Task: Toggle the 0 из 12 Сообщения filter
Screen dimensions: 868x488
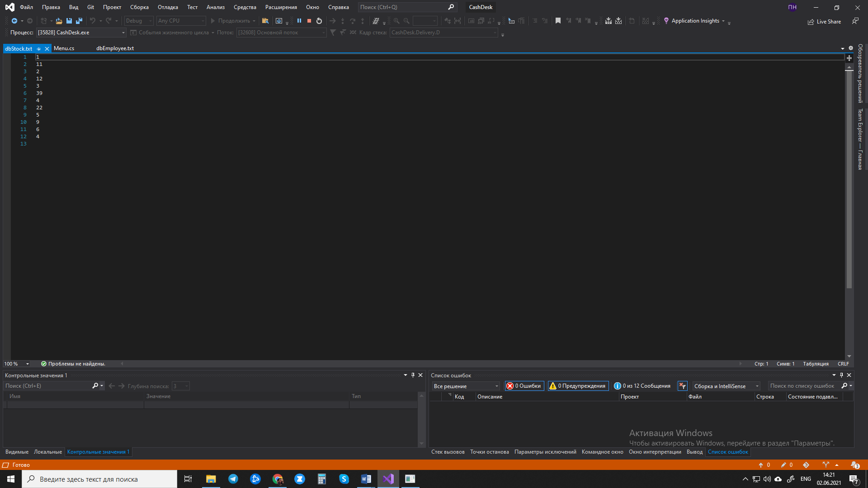Action: pos(642,386)
